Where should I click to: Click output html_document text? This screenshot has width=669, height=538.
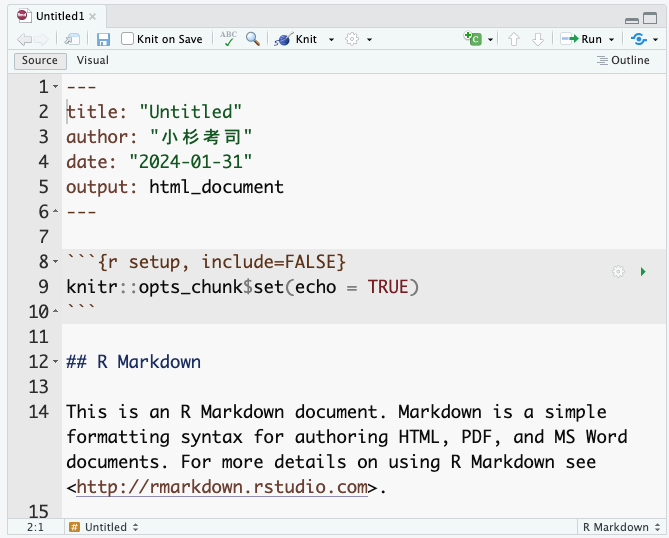tap(175, 187)
